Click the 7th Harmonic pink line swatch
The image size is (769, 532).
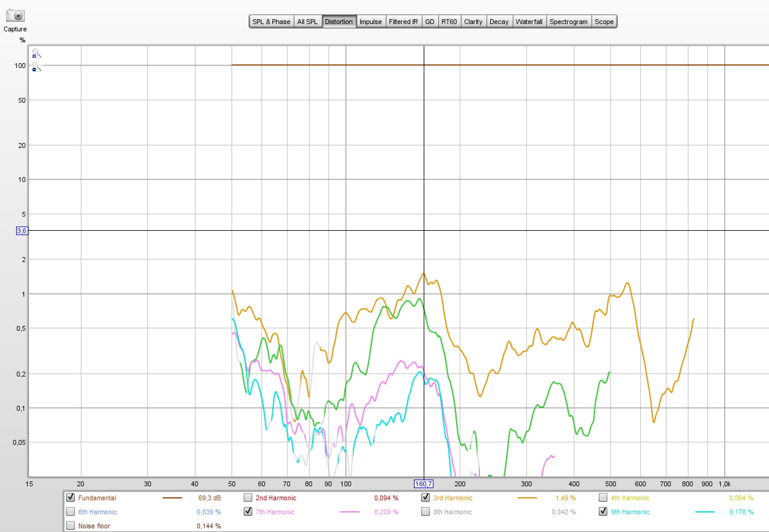350,512
